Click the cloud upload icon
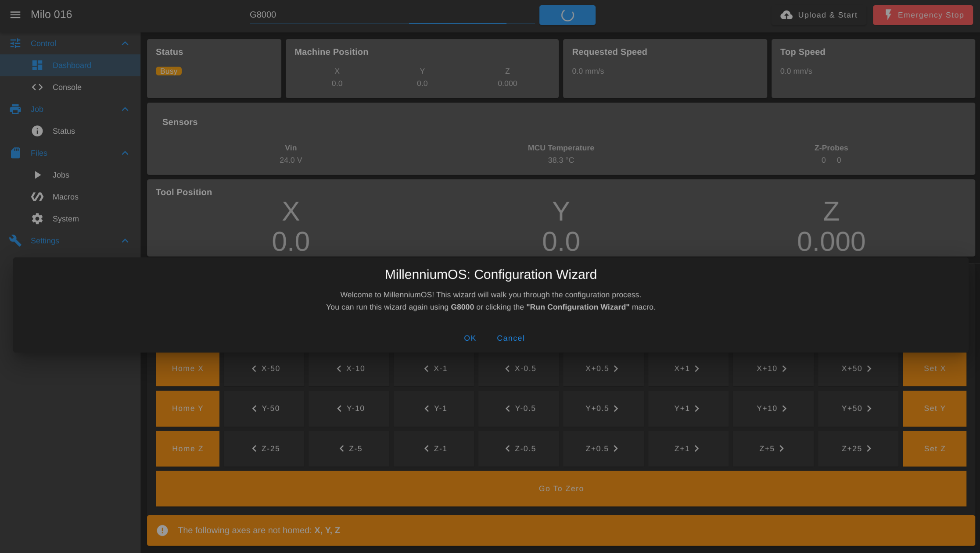The height and width of the screenshot is (553, 980). tap(786, 15)
